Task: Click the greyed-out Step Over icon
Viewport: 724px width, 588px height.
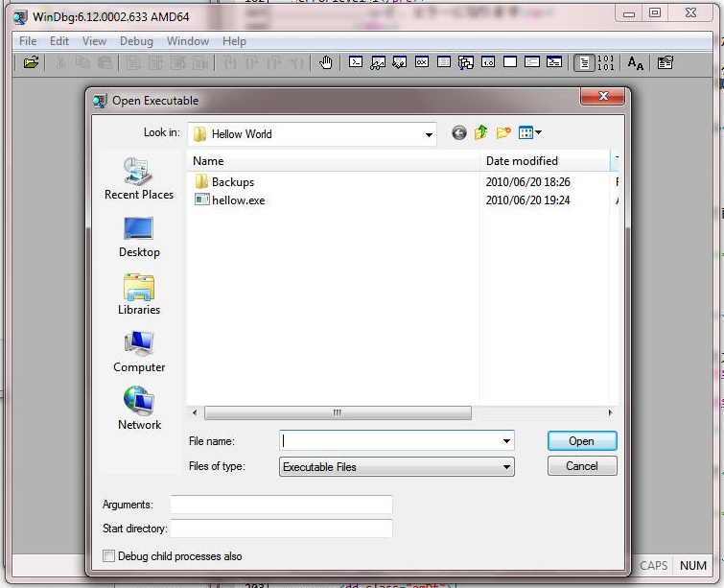Action: pos(251,62)
